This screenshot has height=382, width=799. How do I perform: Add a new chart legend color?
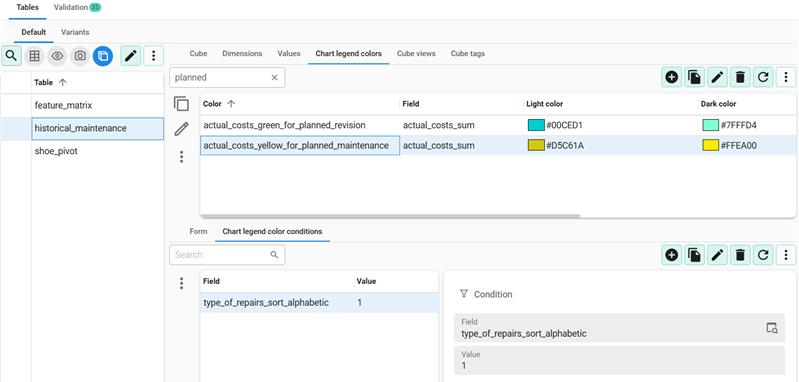coord(672,77)
